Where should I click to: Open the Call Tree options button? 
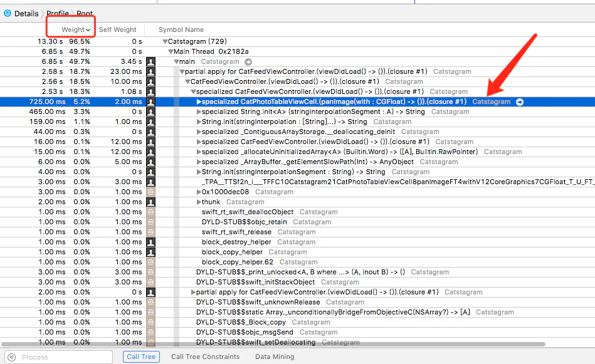tap(141, 357)
